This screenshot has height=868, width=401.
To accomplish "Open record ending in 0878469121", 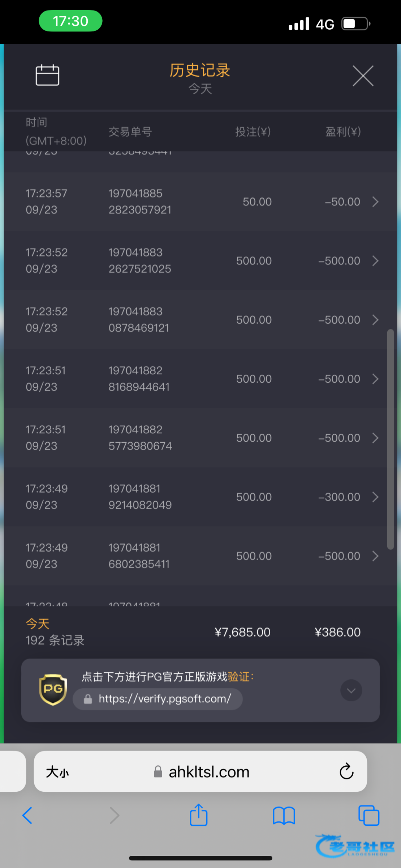I will click(x=375, y=320).
